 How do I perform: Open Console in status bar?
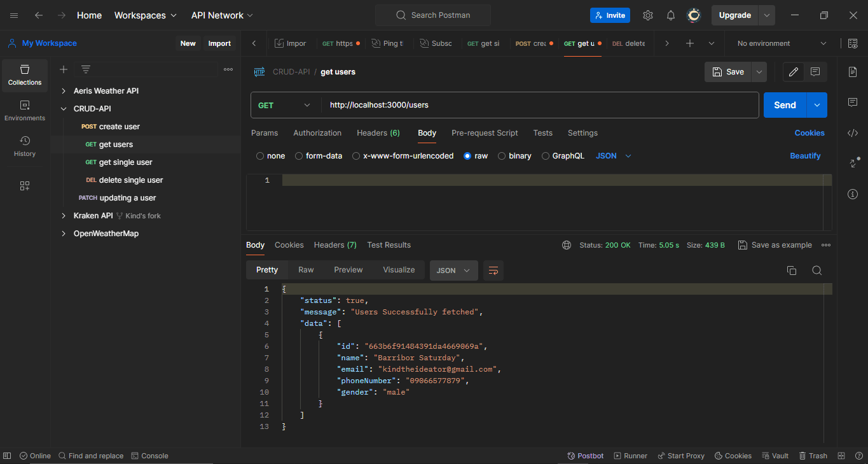coord(149,456)
